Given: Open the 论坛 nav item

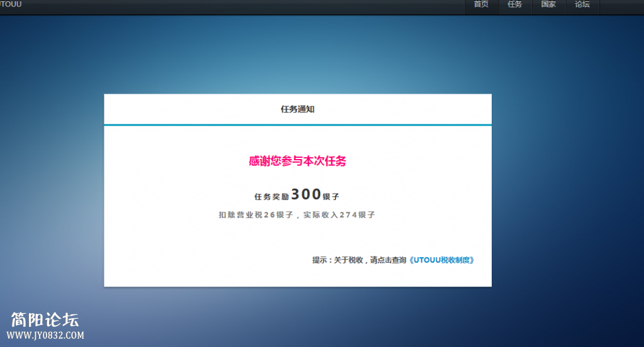Looking at the screenshot, I should (582, 4).
